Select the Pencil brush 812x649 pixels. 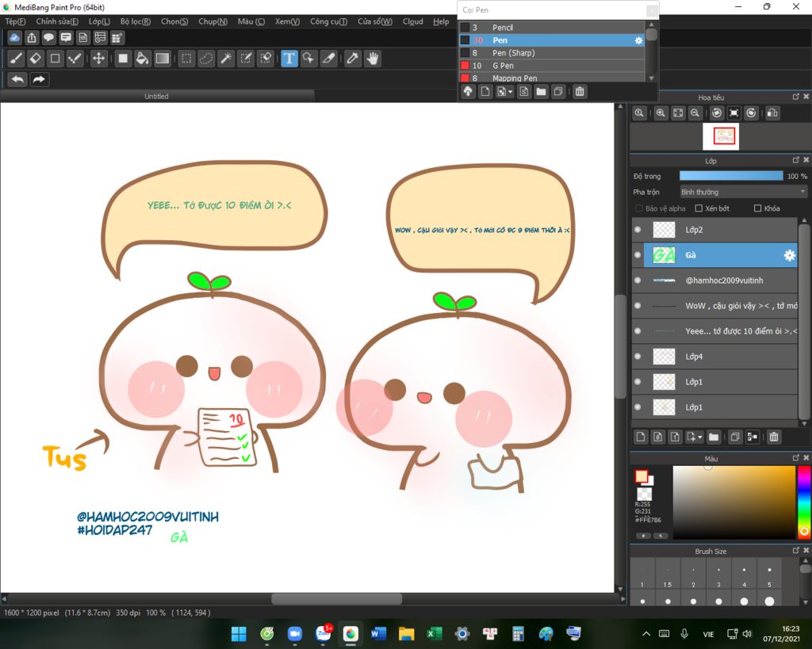pyautogui.click(x=552, y=28)
